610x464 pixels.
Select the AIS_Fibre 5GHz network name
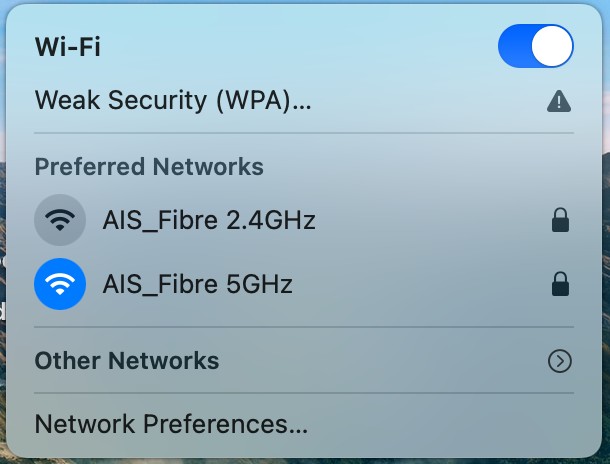(x=197, y=285)
